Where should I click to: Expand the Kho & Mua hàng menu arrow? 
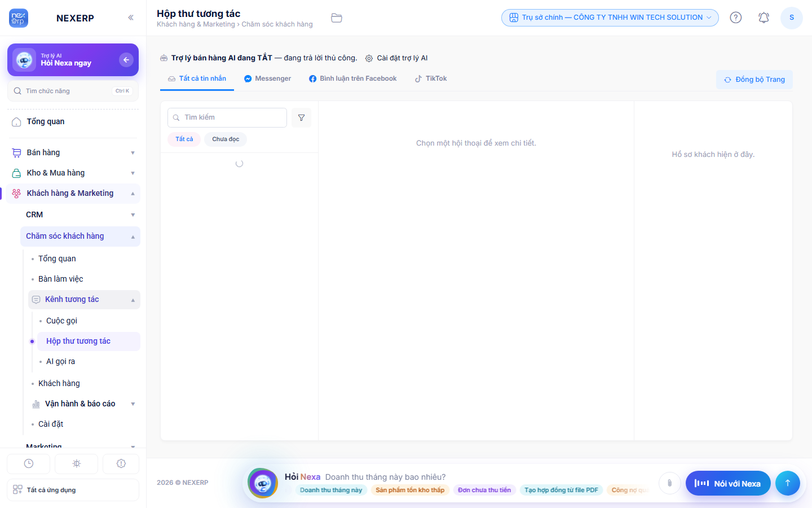133,173
